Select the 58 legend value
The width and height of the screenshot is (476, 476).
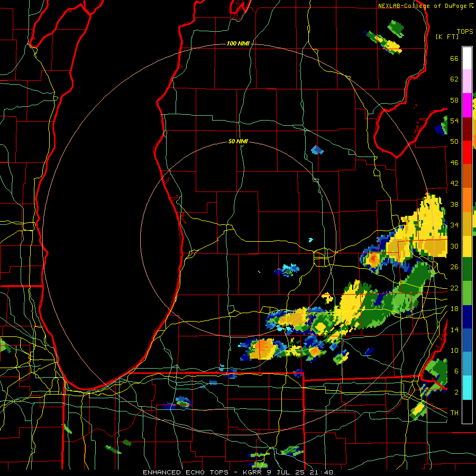click(454, 100)
